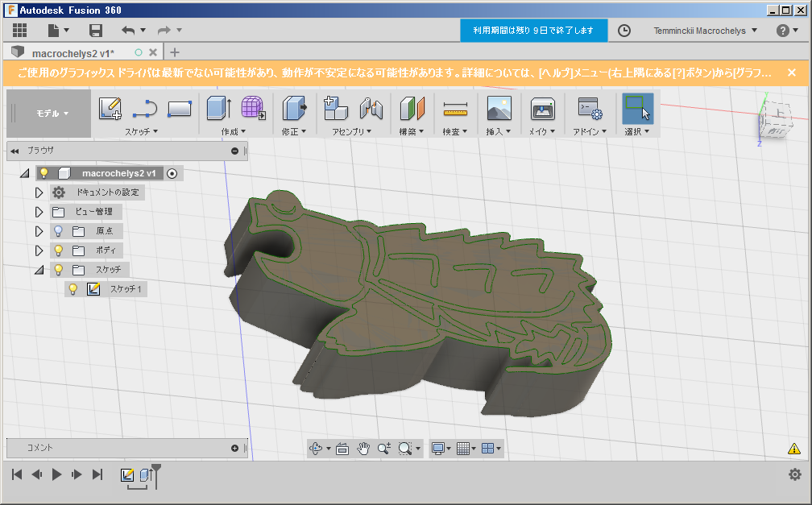Viewport: 812px width, 505px height.
Task: Expand the ドキュメントの設定 tree node
Action: 38,192
